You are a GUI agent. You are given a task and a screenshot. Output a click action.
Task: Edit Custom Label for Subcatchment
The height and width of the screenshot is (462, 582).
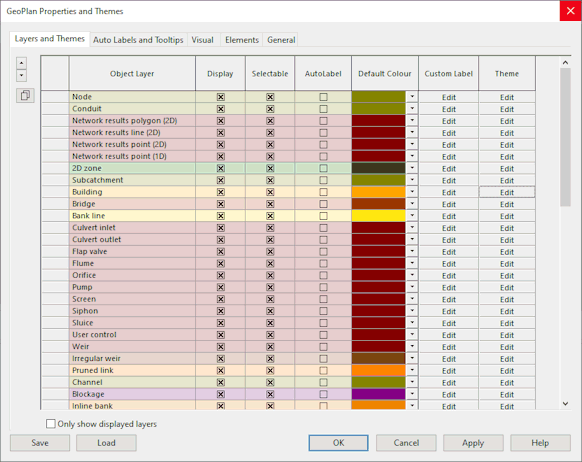(449, 180)
